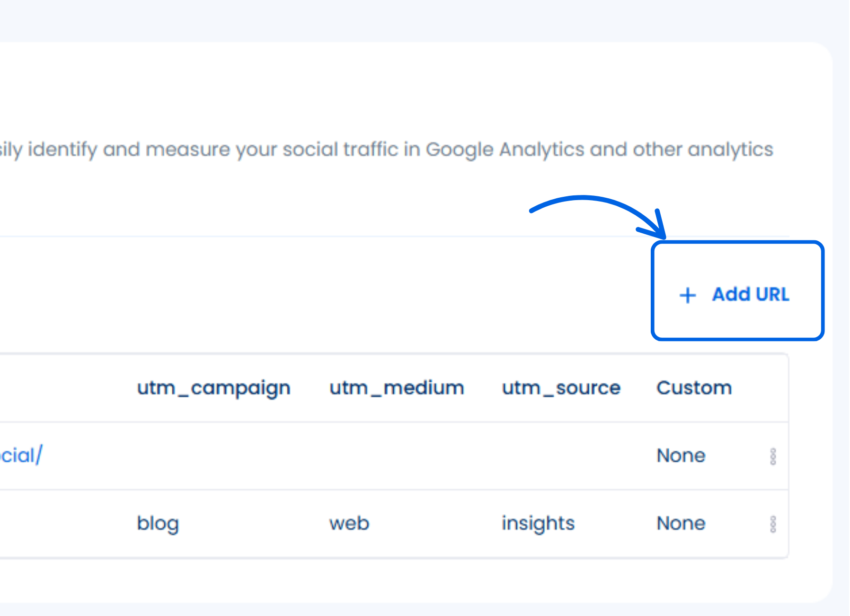Screen dimensions: 850x616
Task: Click the words Google Analytics in the description
Action: [x=505, y=150]
